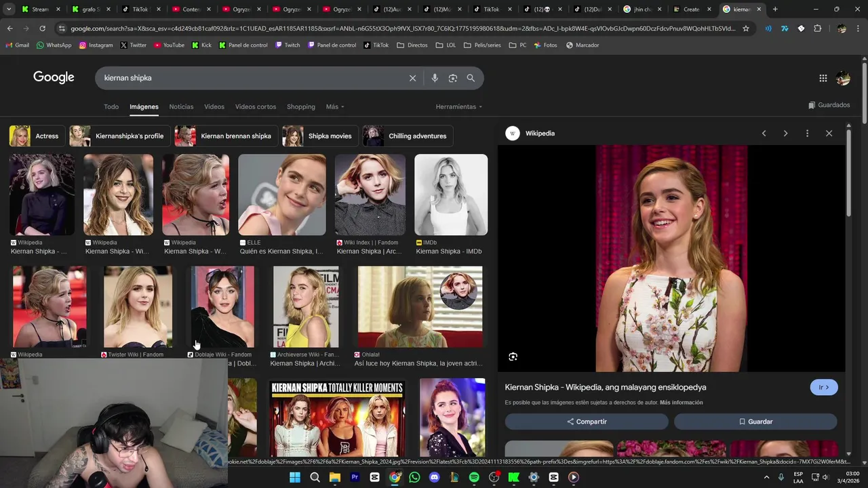Show next image in preview panel
Viewport: 868px width, 488px height.
pyautogui.click(x=785, y=134)
